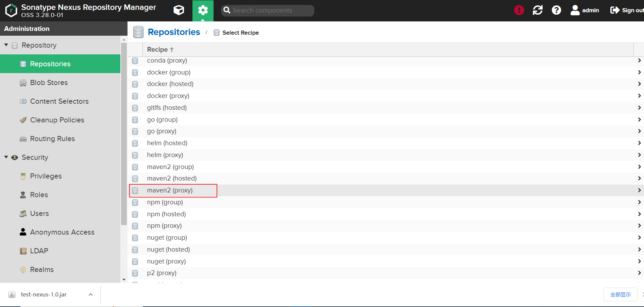Click the sidebar scroll down arrow

124,279
